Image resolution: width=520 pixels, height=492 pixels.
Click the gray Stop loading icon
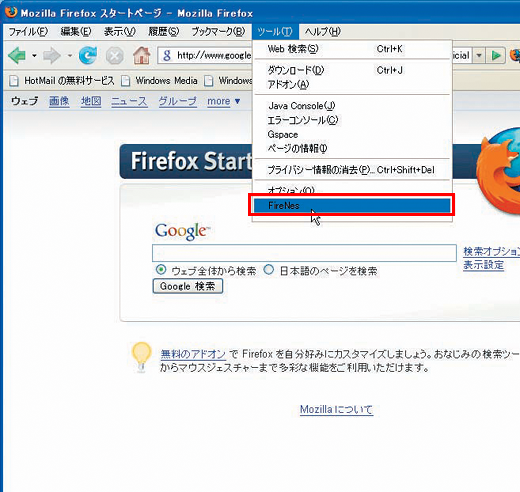click(115, 56)
